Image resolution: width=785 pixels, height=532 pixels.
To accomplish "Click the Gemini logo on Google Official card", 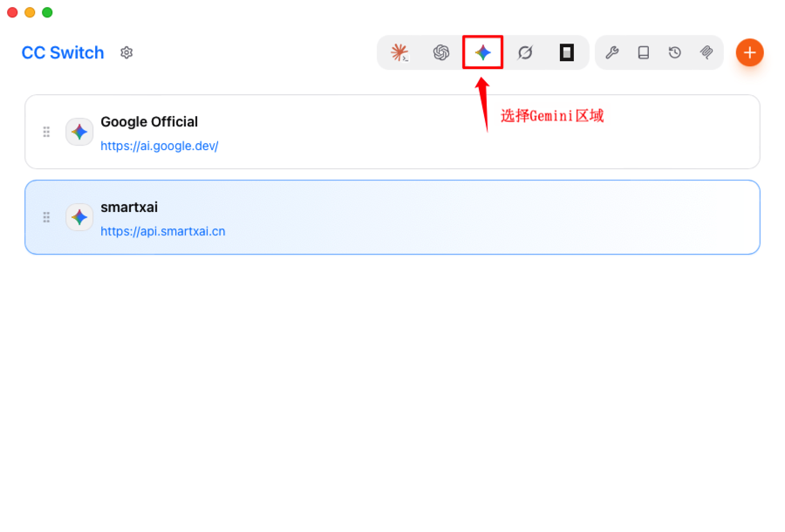I will pos(79,132).
